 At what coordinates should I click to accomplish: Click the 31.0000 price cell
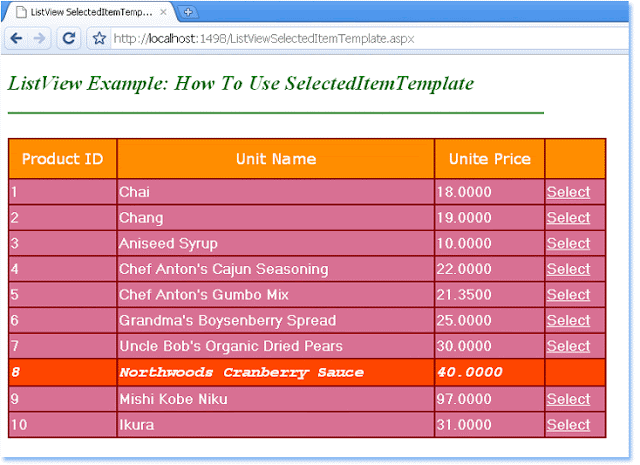(x=490, y=425)
